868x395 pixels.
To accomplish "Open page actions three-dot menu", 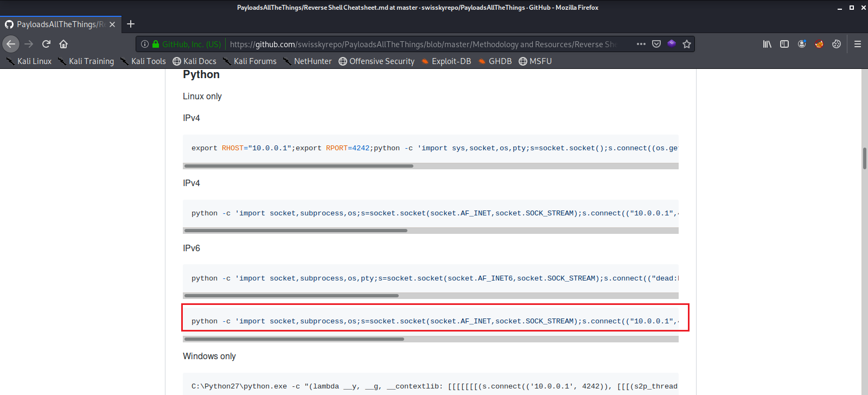I will (x=641, y=44).
